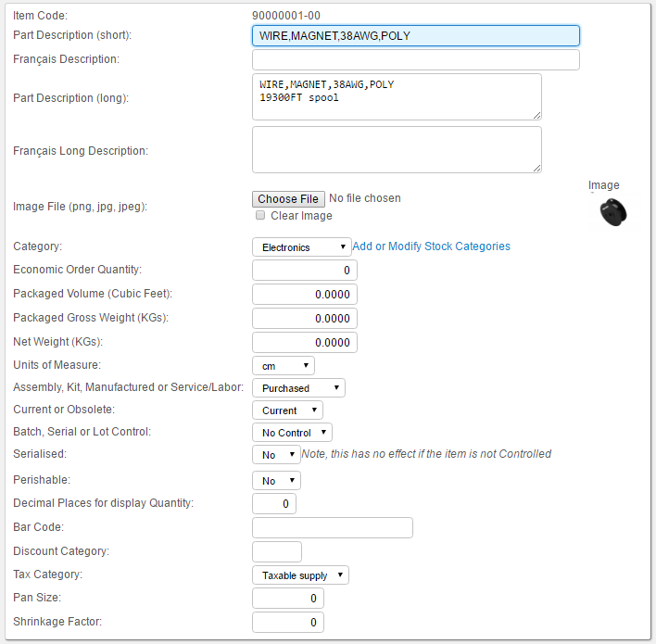Open the Batch, Serial or Lot Control dropdown
The width and height of the screenshot is (656, 644).
[292, 432]
